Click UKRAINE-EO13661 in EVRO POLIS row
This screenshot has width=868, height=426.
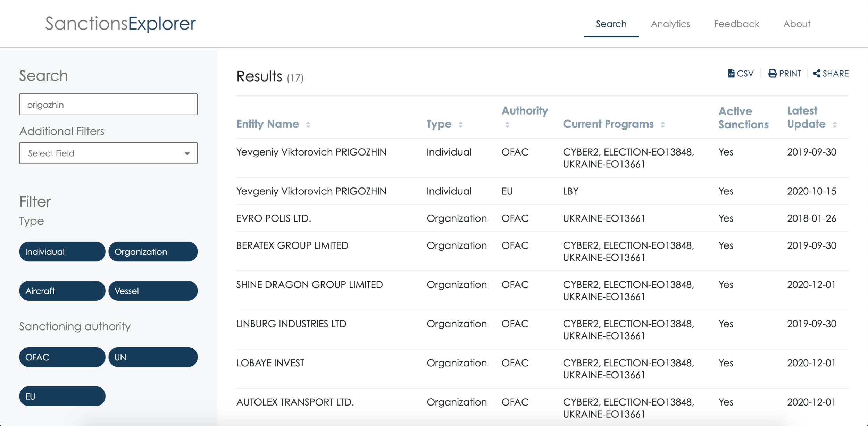tap(604, 218)
